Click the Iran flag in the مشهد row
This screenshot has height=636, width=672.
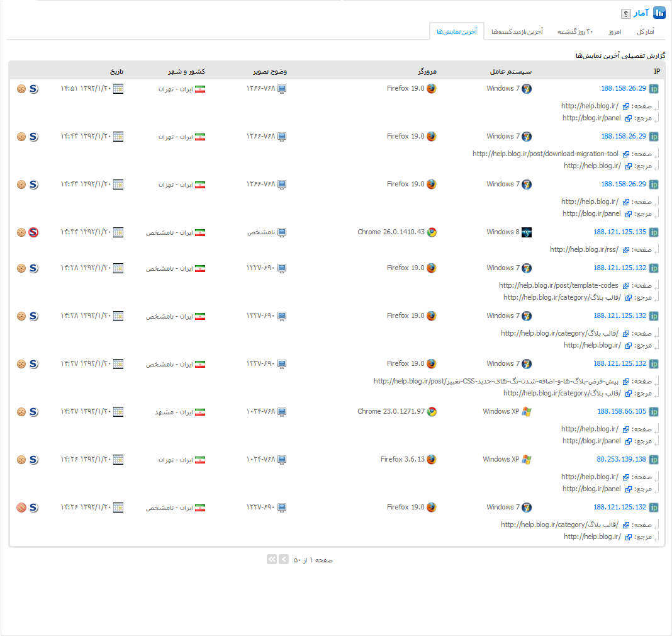pos(200,412)
